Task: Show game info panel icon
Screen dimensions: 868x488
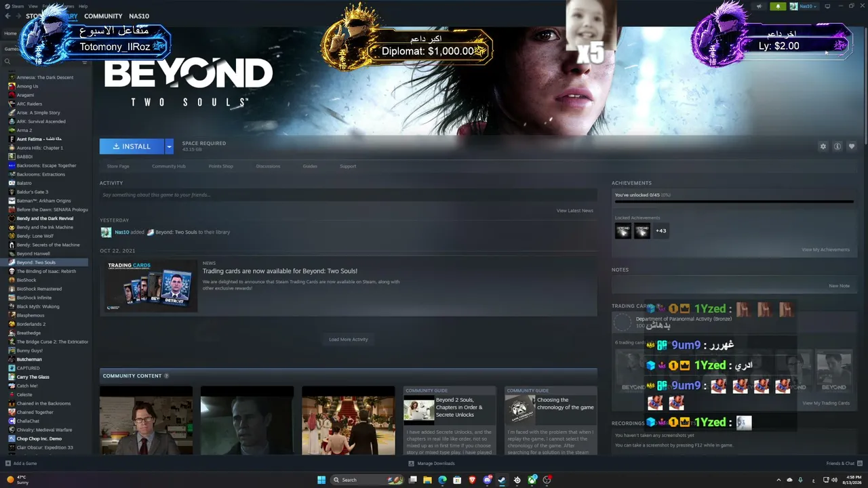Action: [x=837, y=146]
